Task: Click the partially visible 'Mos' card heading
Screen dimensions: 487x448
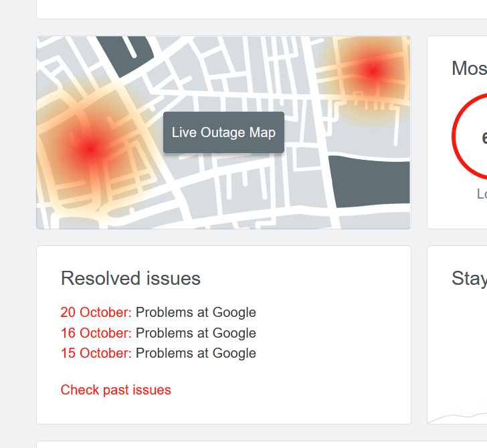Action: coord(469,68)
